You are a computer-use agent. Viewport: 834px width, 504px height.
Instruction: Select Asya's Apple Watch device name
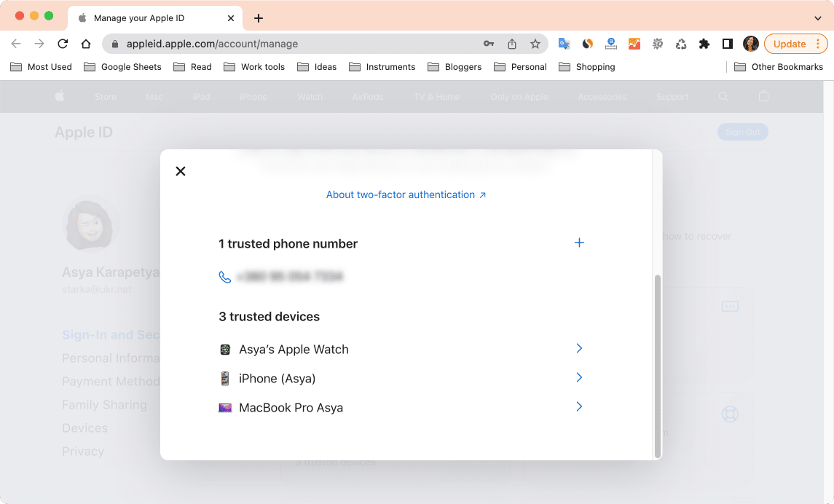(294, 350)
